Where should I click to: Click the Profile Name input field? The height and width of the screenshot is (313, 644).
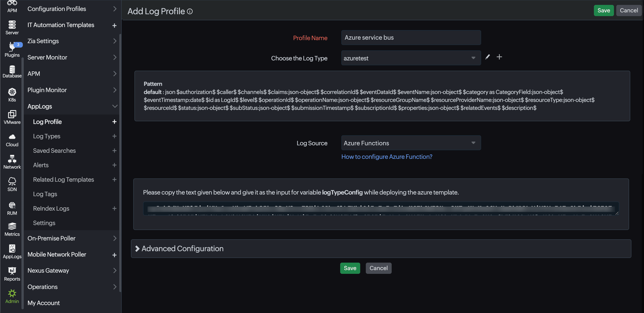[411, 38]
